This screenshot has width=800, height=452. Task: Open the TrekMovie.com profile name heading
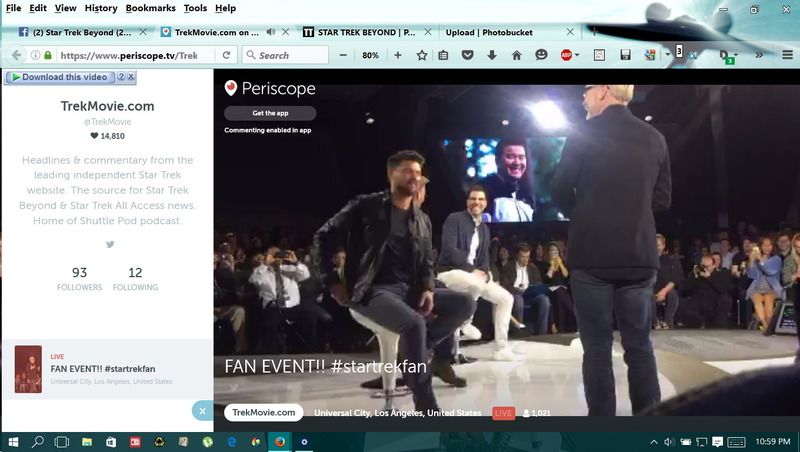[x=107, y=106]
